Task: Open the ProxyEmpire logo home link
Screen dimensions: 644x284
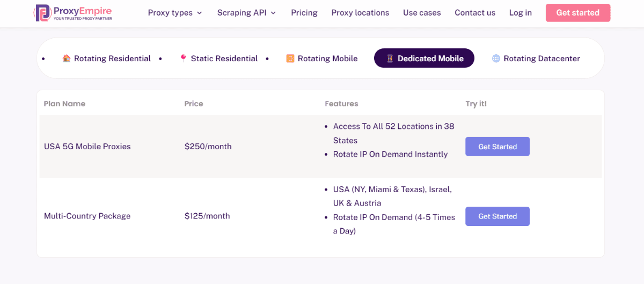Action: (x=72, y=12)
